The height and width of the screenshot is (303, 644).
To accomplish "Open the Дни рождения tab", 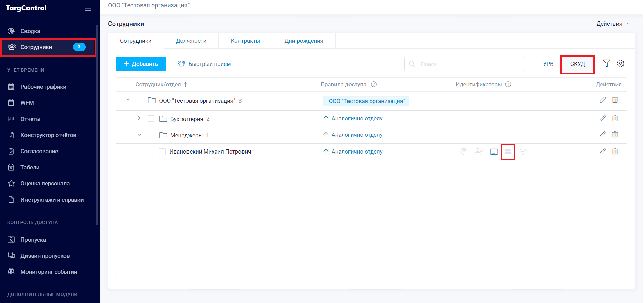I will pos(304,40).
